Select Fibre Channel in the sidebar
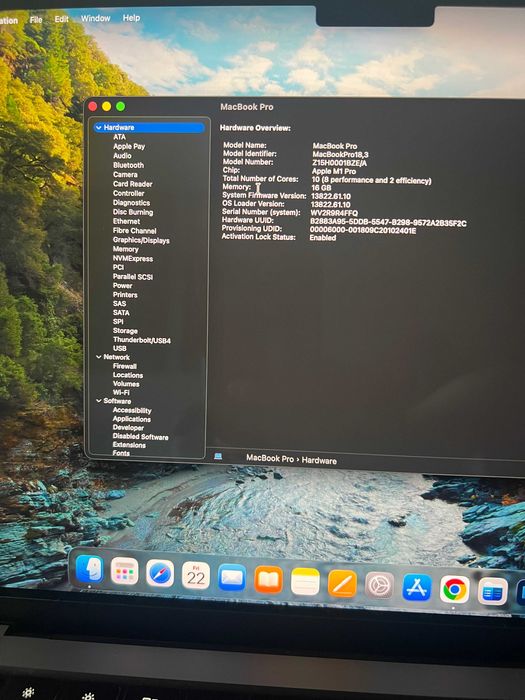Image resolution: width=525 pixels, height=700 pixels. coord(134,231)
